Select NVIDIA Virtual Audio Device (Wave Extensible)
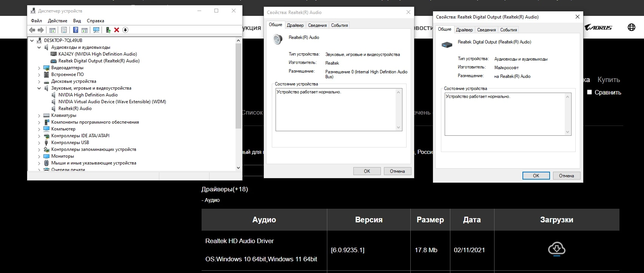 [x=112, y=102]
